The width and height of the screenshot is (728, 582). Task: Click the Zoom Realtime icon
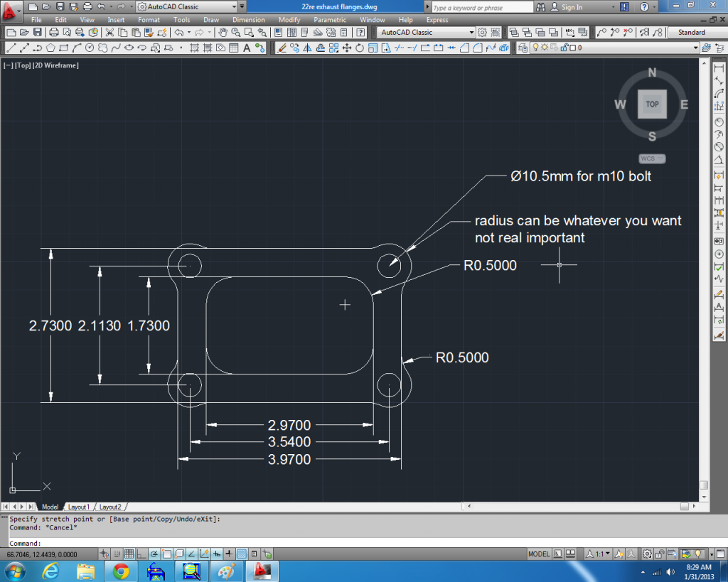(x=236, y=33)
